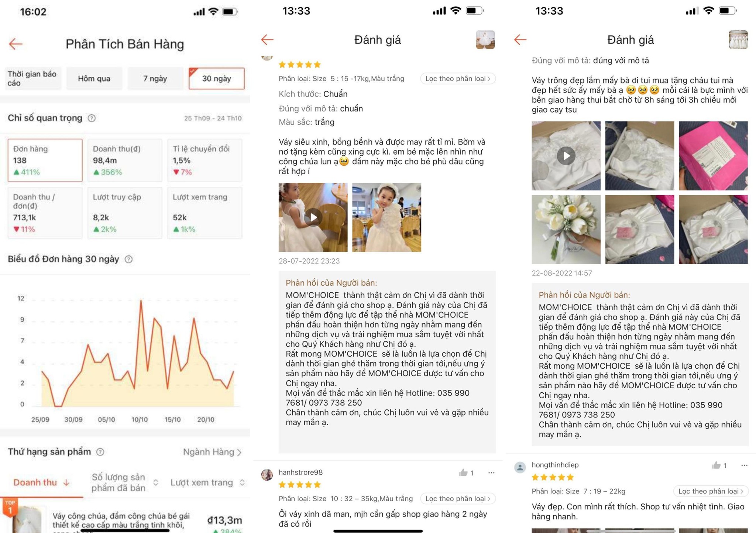This screenshot has height=533, width=756.
Task: Sort by Số lượng sản phẩm đã bán
Action: click(125, 482)
